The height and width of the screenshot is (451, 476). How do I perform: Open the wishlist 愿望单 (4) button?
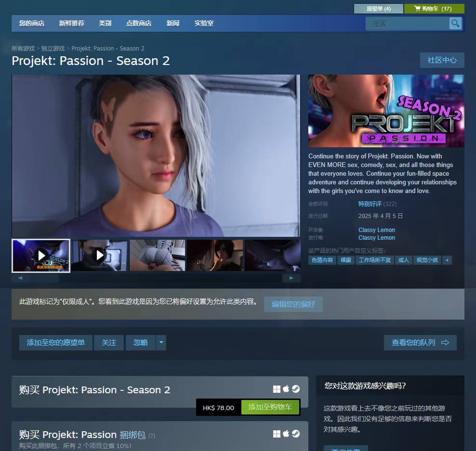379,9
